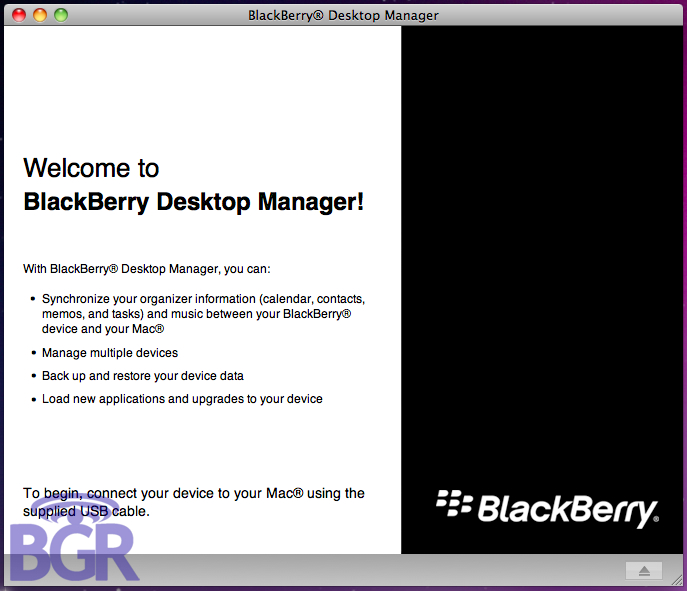Close the BlackBerry Desktop Manager window
The width and height of the screenshot is (687, 591).
[19, 15]
